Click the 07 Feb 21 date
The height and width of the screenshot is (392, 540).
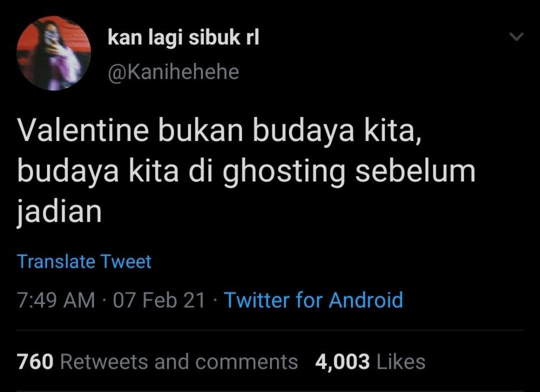149,300
